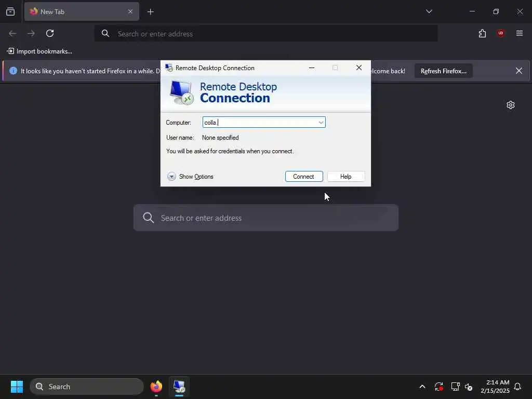532x399 pixels.
Task: Minimize the Remote Desktop Connection dialog
Action: pos(312,68)
